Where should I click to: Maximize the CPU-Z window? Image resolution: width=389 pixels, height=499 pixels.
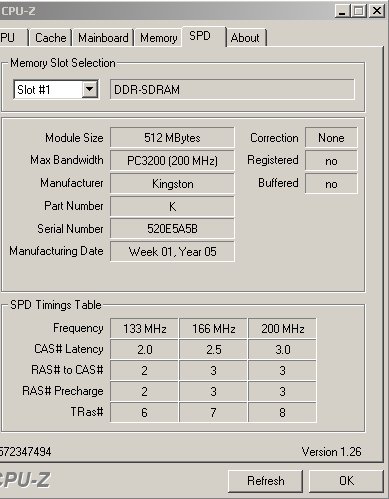tap(359, 11)
